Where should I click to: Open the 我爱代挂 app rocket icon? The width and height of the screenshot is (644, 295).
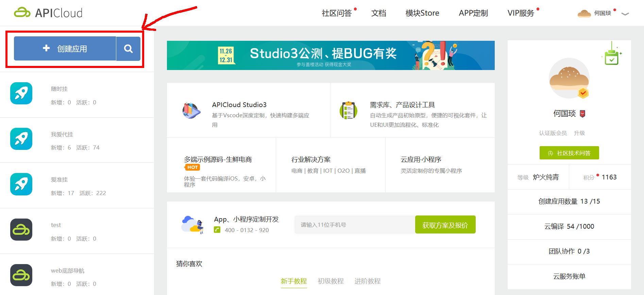21,139
